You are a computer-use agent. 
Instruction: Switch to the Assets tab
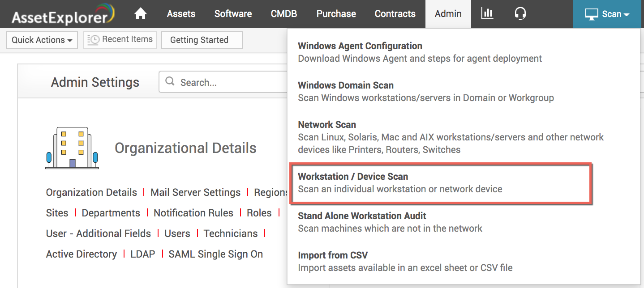click(181, 13)
